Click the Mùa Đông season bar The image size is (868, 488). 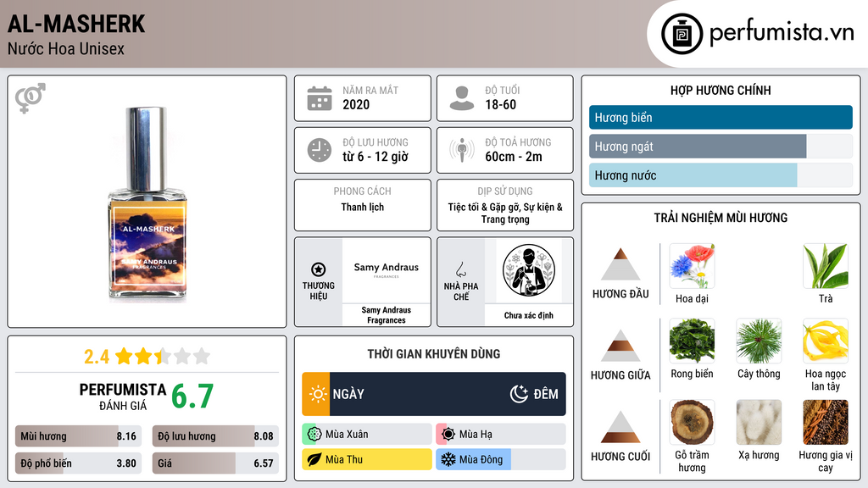[x=501, y=459]
